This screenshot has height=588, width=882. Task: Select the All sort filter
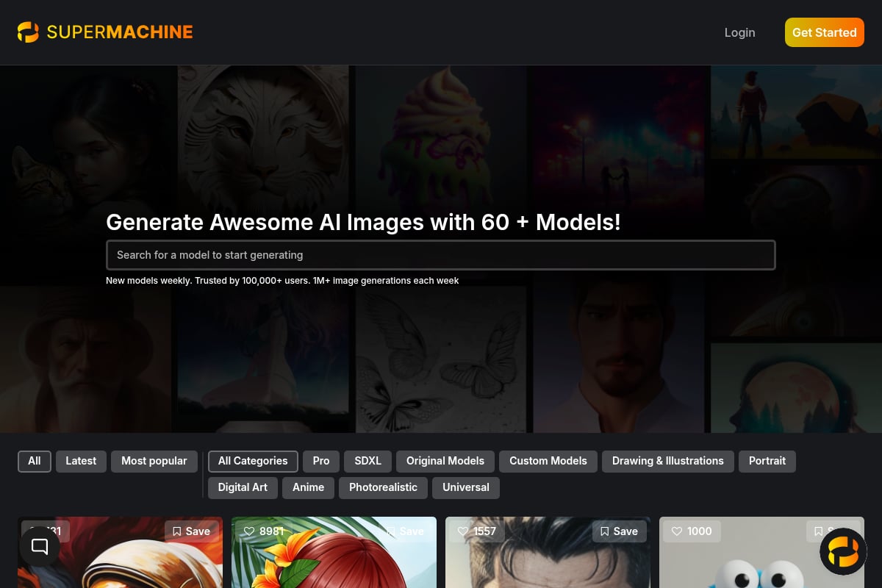35,462
